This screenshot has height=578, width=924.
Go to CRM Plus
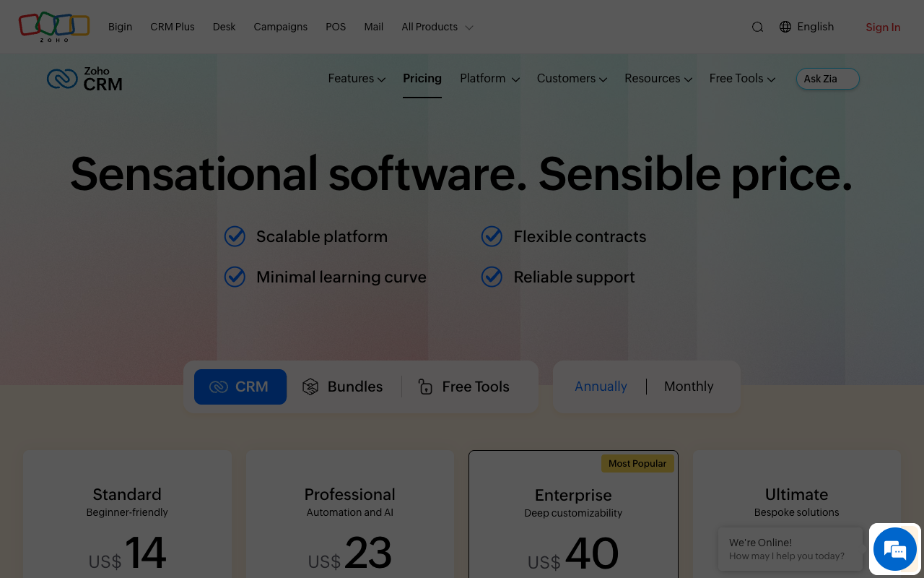(173, 27)
